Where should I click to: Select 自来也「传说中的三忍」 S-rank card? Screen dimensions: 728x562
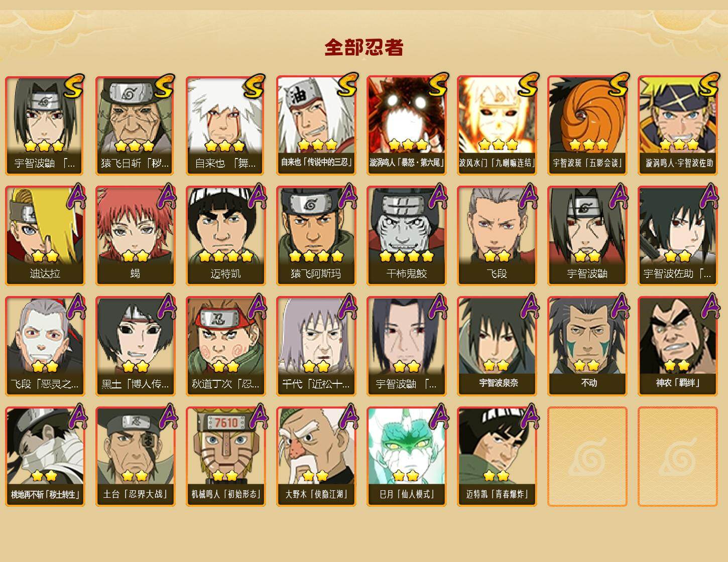click(x=316, y=125)
